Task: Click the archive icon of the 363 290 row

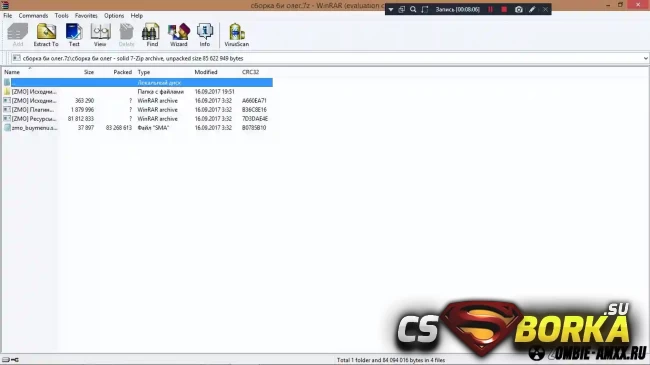Action: tap(7, 100)
